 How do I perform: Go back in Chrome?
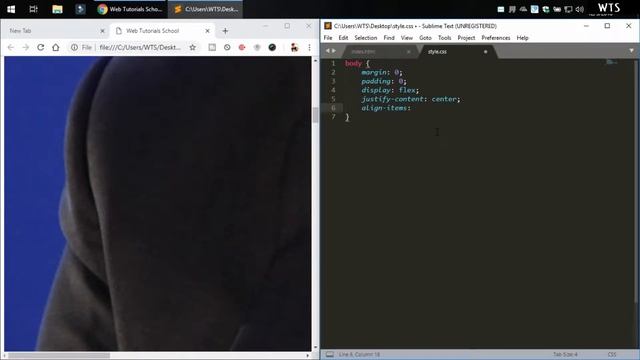pos(11,47)
